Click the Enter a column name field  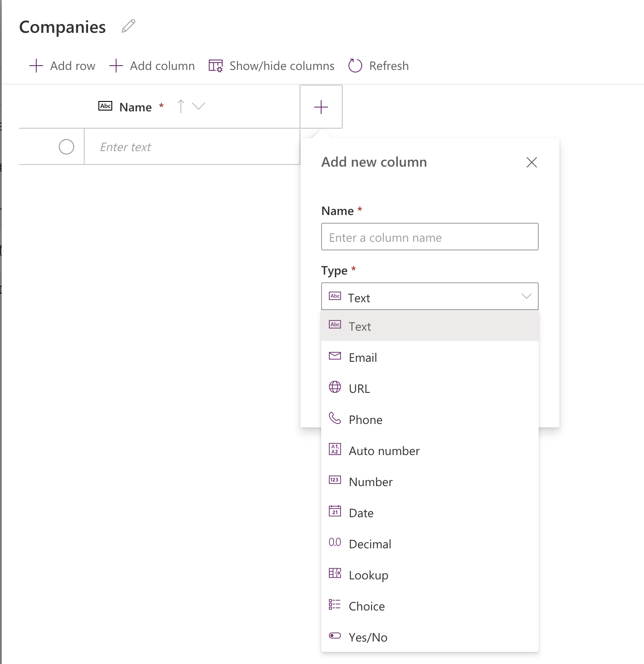pyautogui.click(x=429, y=237)
